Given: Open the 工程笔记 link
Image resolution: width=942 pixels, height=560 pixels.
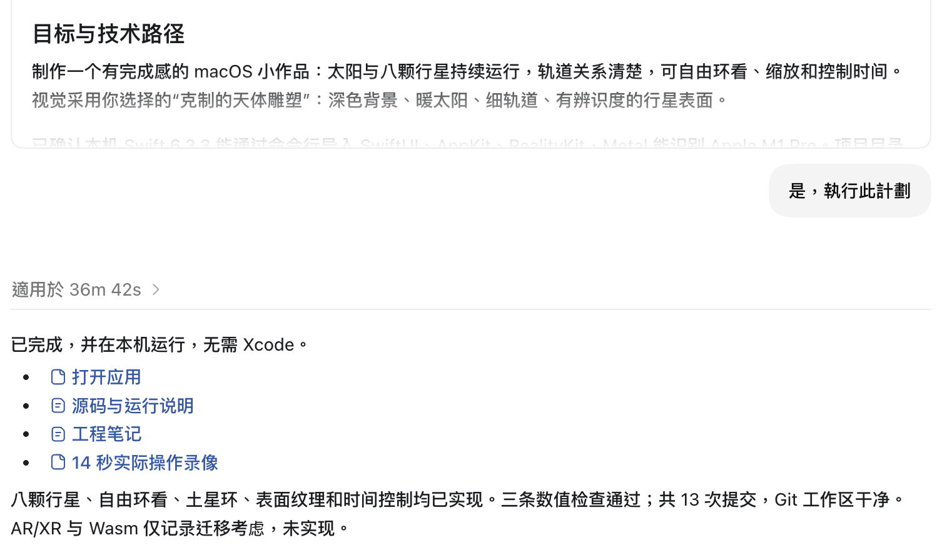Looking at the screenshot, I should click(x=106, y=434).
